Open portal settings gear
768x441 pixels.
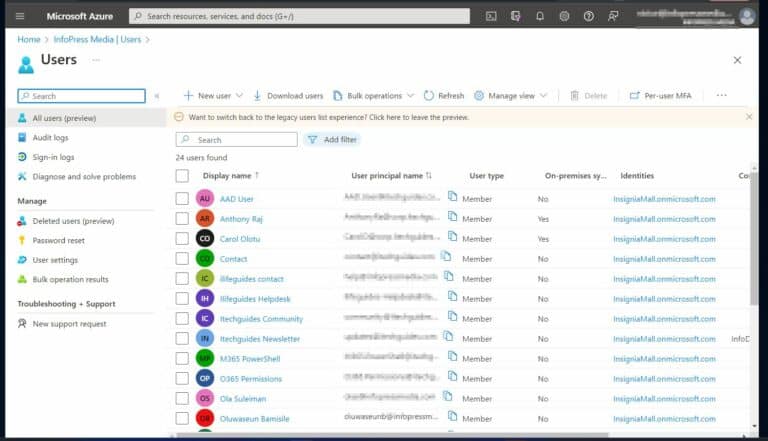564,16
